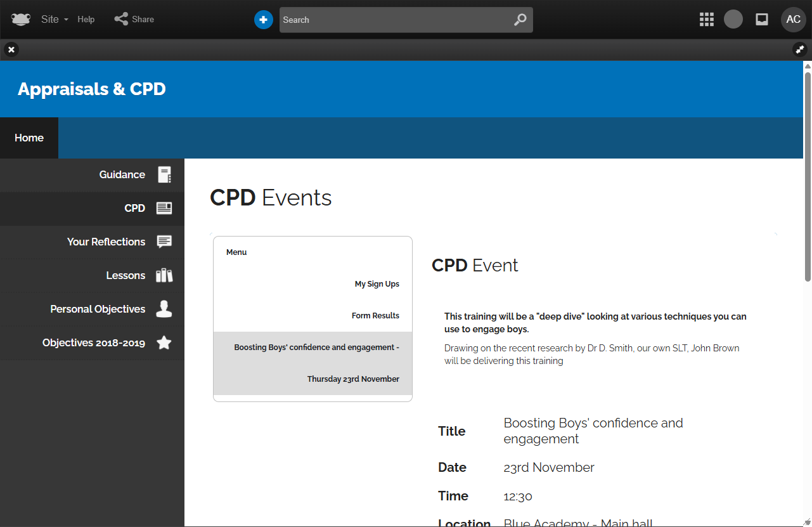The width and height of the screenshot is (812, 527).
Task: Collapse the view with the shrink icon
Action: (800, 49)
